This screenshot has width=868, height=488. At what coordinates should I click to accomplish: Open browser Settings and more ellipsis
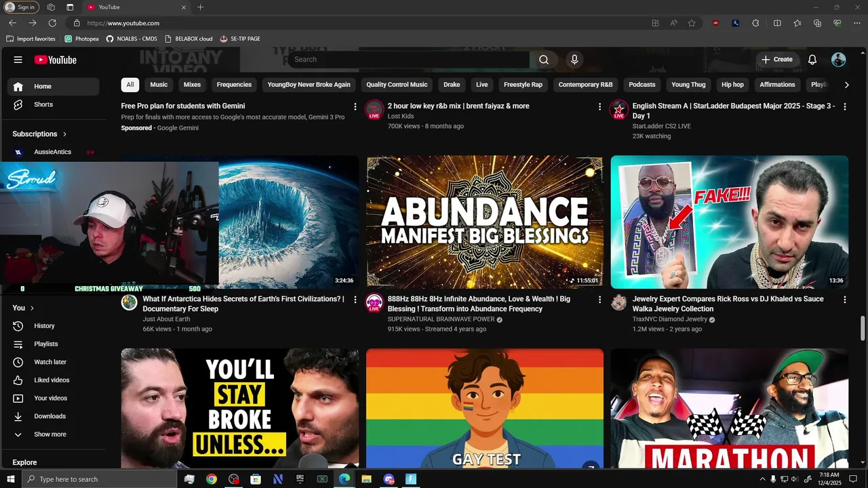click(x=857, y=23)
